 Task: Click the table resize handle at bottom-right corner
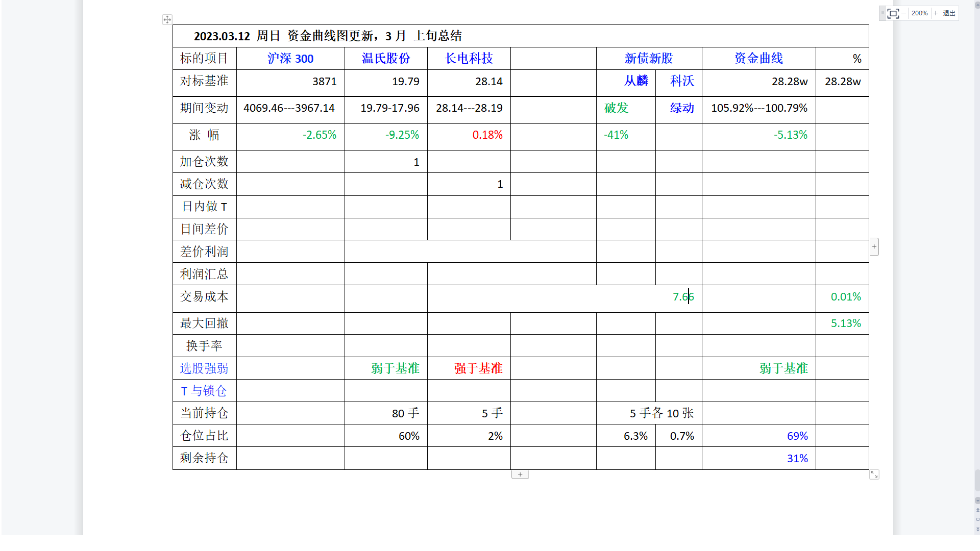pyautogui.click(x=874, y=474)
